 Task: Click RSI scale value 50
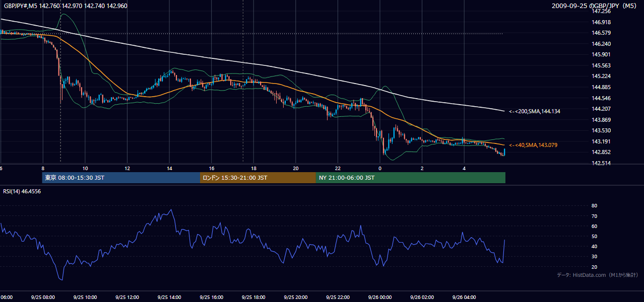click(594, 236)
